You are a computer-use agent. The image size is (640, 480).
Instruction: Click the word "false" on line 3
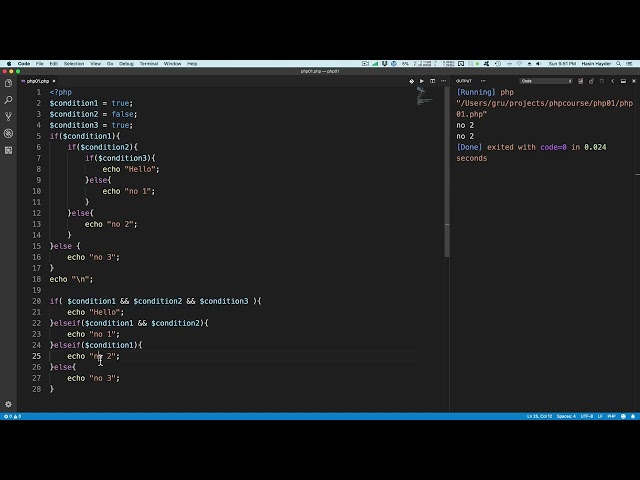coord(122,114)
